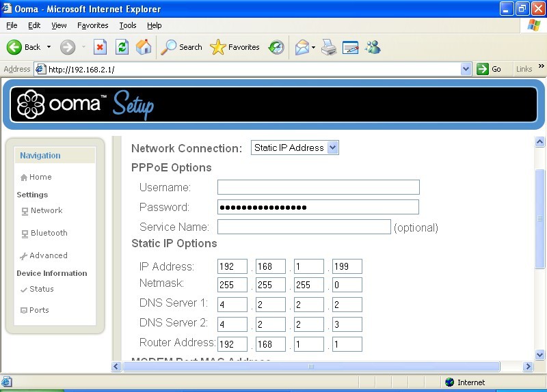The image size is (547, 392).
Task: Click the page vertical scrollbar up arrow
Action: [x=539, y=141]
